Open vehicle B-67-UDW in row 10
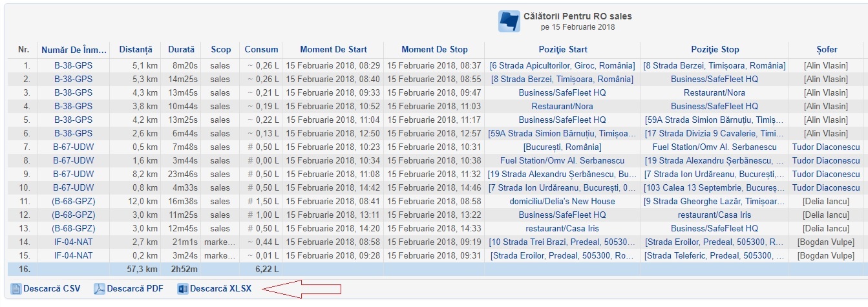 coord(73,188)
